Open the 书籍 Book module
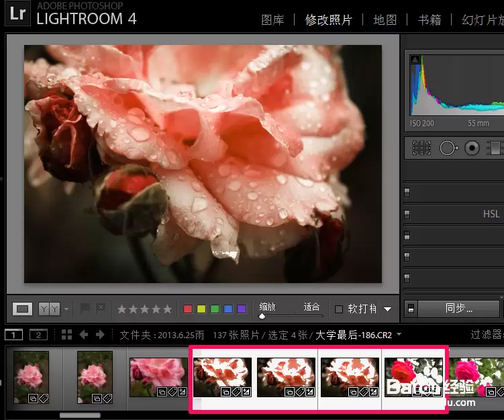The image size is (504, 420). coord(430,20)
